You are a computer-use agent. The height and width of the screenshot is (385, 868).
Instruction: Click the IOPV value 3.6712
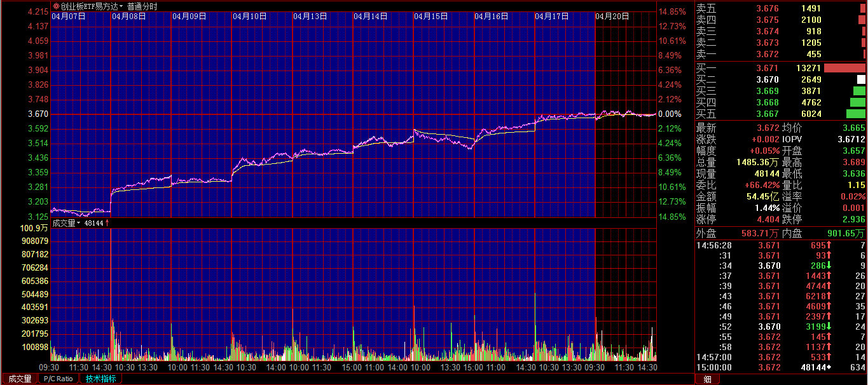[851, 139]
